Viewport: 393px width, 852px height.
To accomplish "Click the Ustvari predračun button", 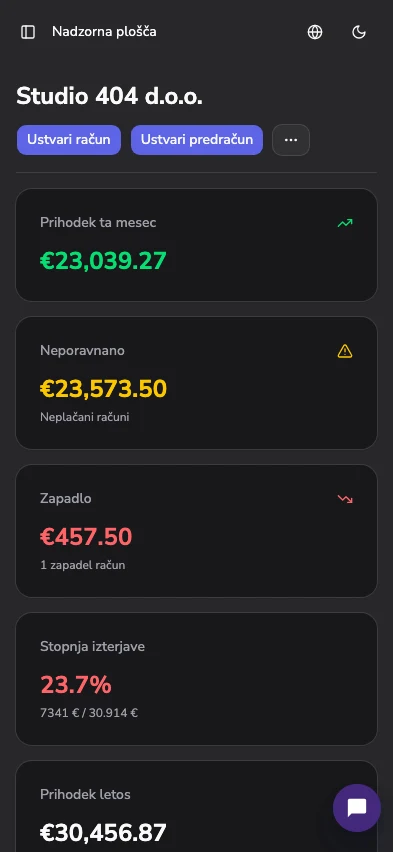I will (x=197, y=140).
